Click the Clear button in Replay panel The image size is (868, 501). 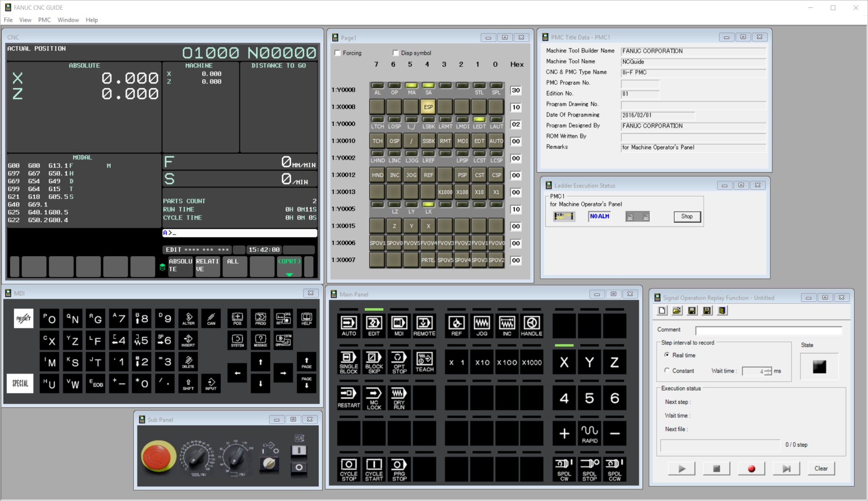pos(821,468)
